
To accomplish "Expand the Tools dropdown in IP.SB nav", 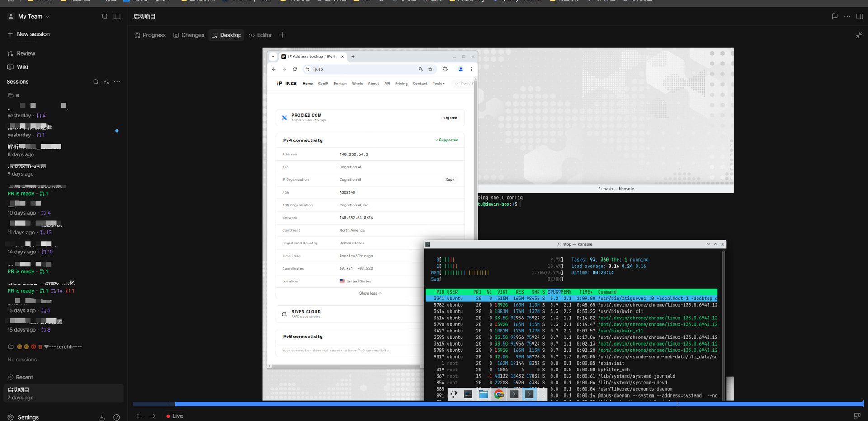I will pyautogui.click(x=439, y=84).
